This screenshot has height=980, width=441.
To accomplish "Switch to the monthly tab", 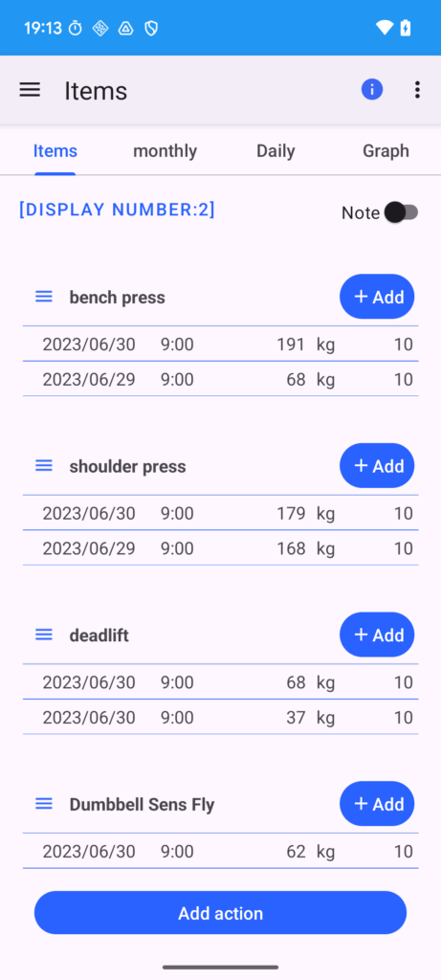I will pos(165,150).
